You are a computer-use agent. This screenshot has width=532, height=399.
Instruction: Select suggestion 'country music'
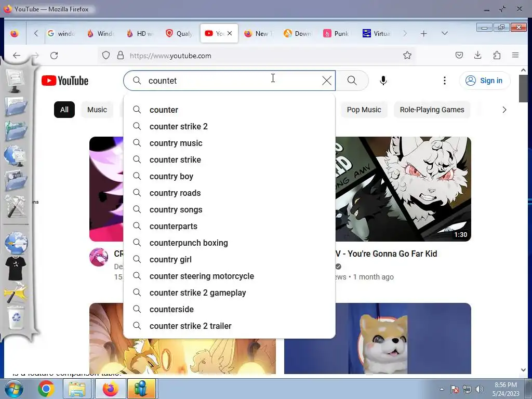(x=229, y=143)
